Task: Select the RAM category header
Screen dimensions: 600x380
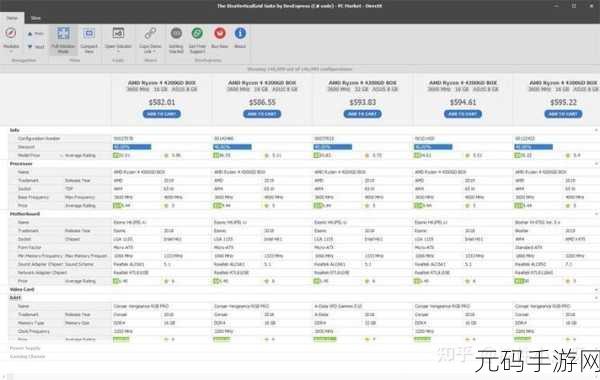Action: [x=15, y=298]
